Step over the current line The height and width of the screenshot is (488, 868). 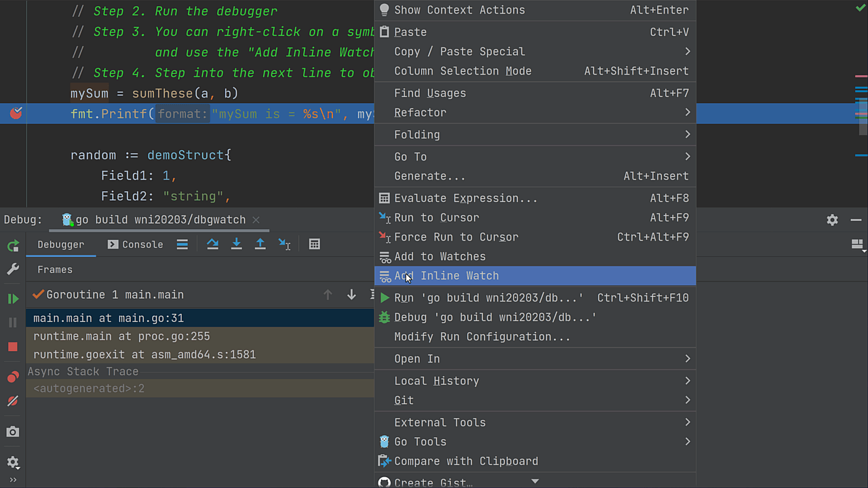212,244
